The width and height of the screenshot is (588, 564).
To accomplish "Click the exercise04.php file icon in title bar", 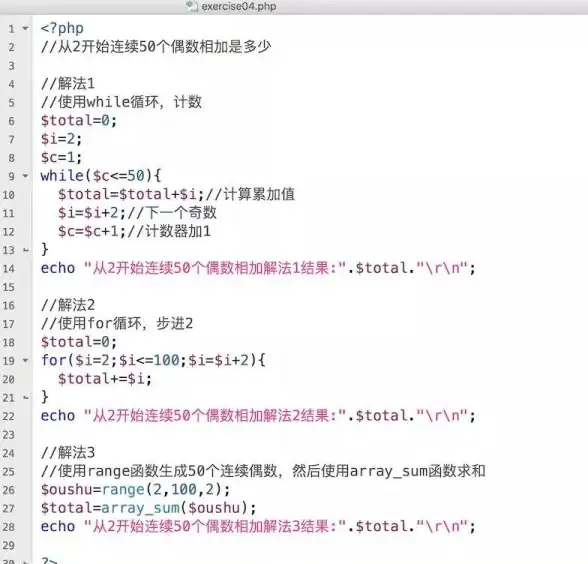I will tap(192, 6).
